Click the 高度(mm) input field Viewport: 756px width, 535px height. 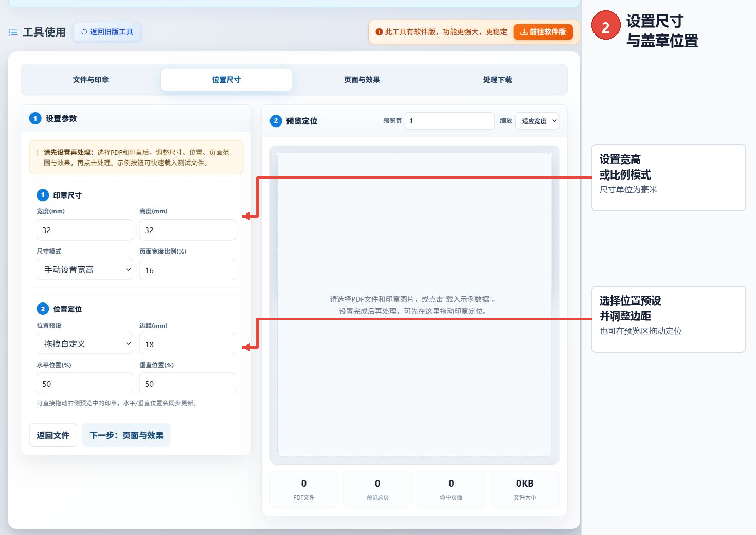click(188, 230)
